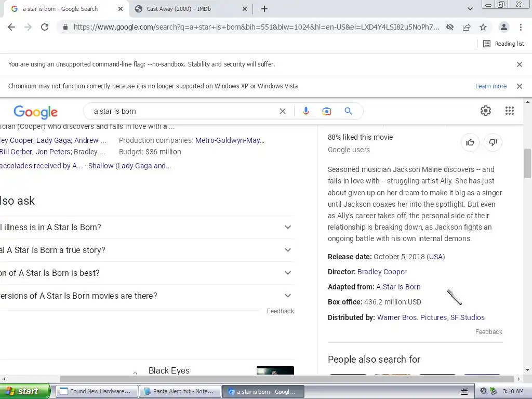Like the movie with thumbs up
This screenshot has width=532, height=399.
(x=470, y=142)
